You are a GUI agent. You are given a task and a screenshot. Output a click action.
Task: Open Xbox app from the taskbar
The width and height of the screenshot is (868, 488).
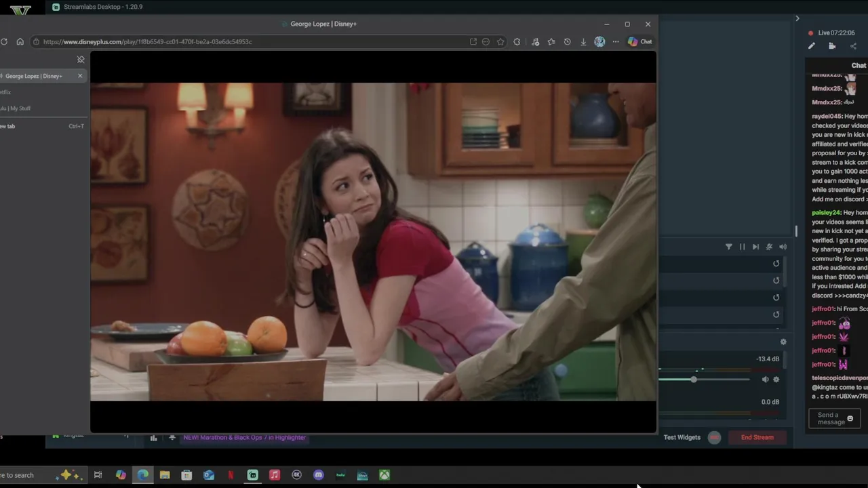pyautogui.click(x=384, y=475)
